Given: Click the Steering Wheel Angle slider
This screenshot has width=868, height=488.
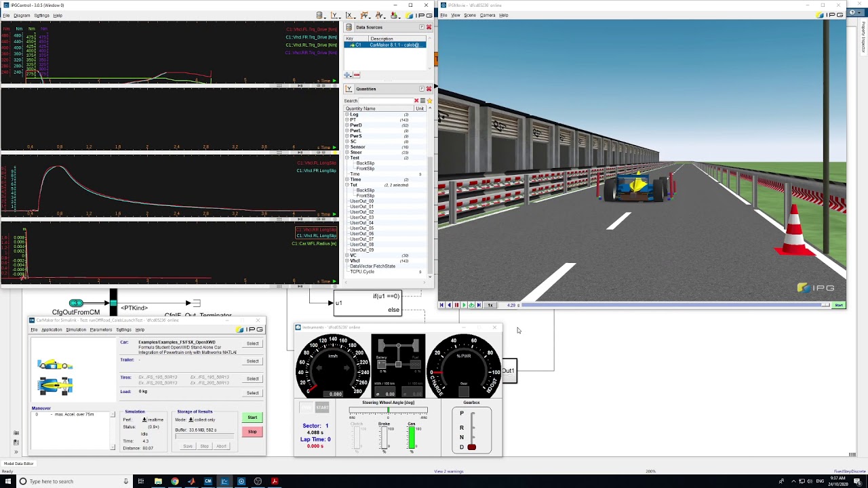Looking at the screenshot, I should pyautogui.click(x=388, y=410).
